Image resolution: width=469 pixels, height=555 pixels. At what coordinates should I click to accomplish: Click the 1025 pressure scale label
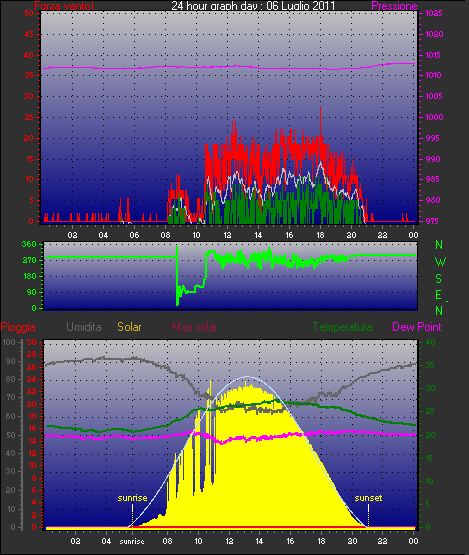[434, 13]
